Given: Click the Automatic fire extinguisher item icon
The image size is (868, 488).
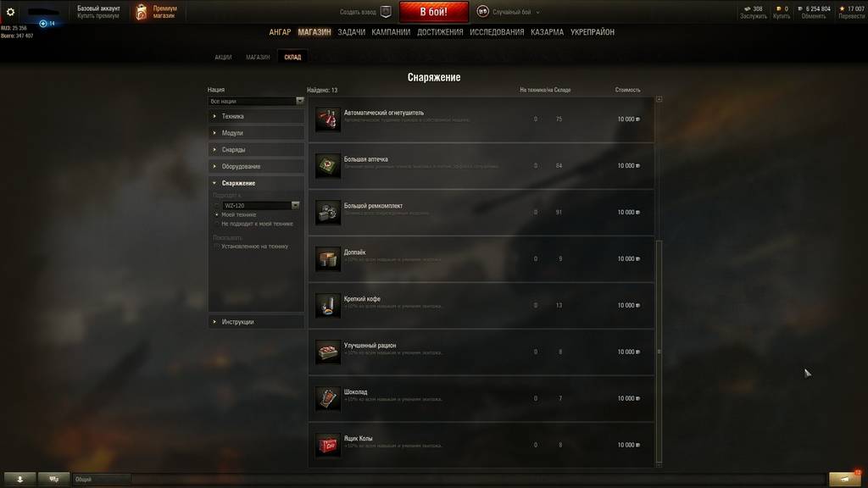Looking at the screenshot, I should (x=328, y=119).
